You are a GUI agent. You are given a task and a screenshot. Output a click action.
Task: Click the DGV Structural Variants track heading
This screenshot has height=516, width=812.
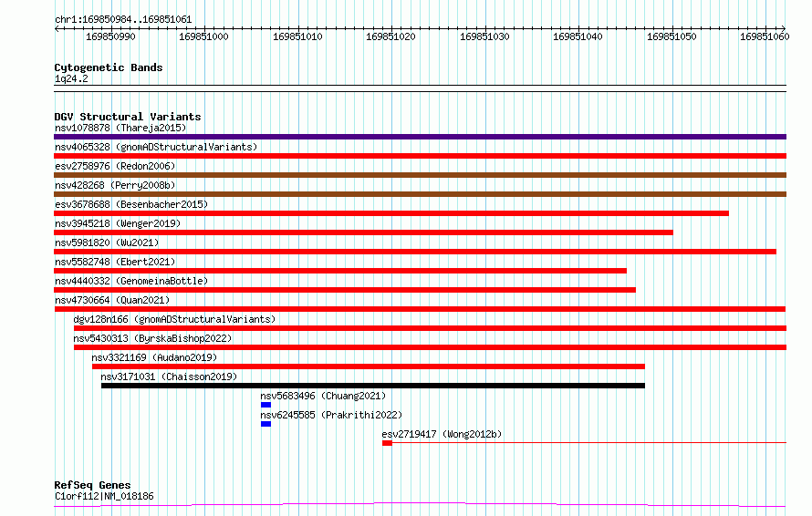click(x=128, y=117)
